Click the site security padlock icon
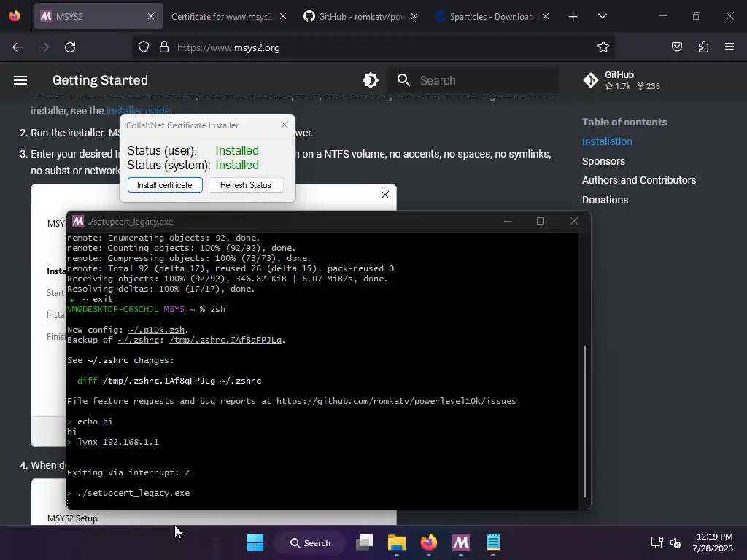Screen dimensions: 747x560 164,47
